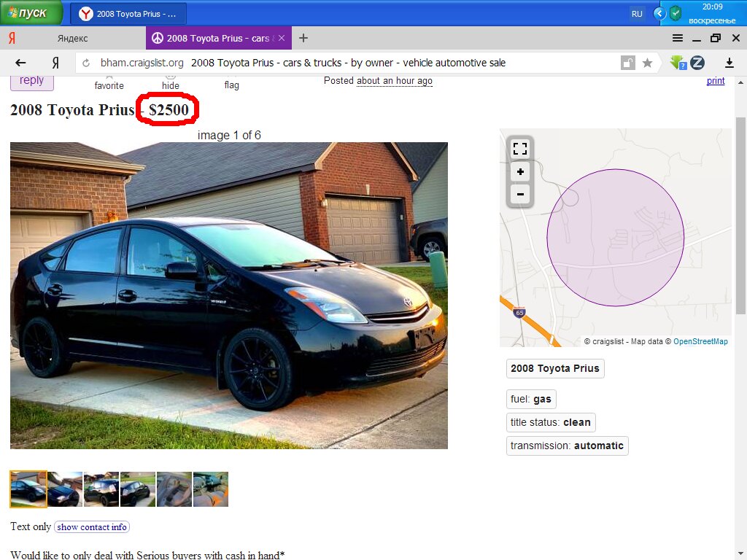Click the 'about an hour ago' posted time
Screen dimensions: 747x560
(395, 81)
